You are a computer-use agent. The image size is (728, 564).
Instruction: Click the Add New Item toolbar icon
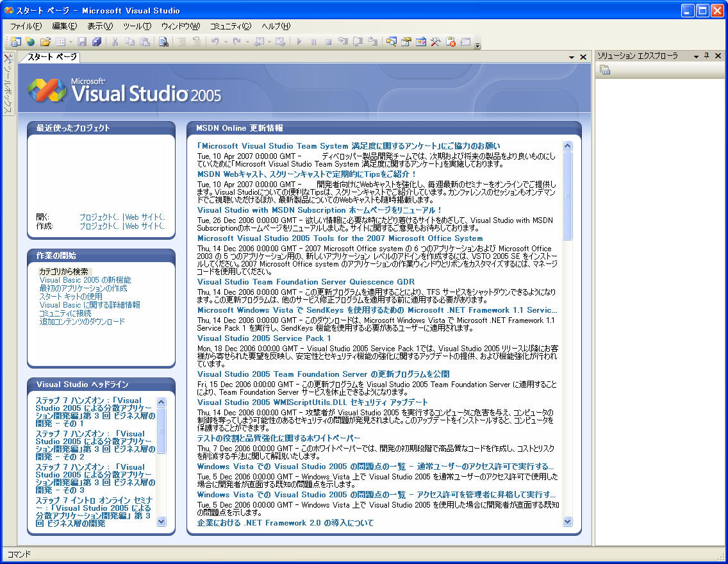pyautogui.click(x=60, y=42)
